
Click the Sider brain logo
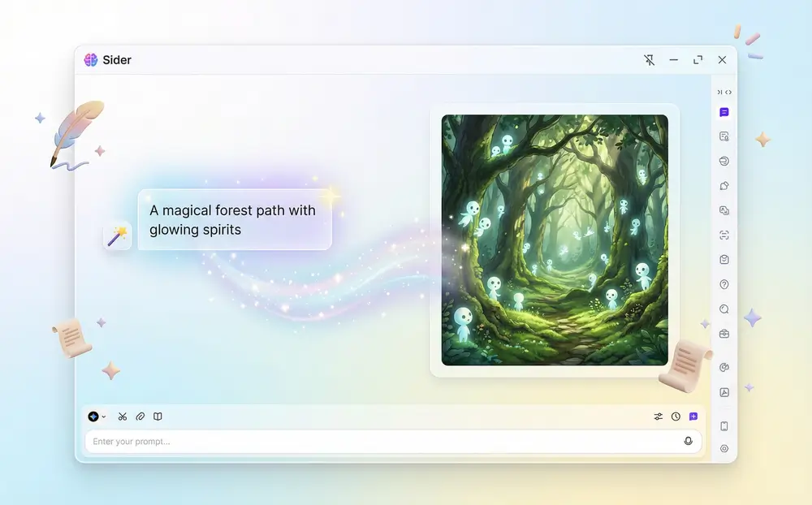click(91, 60)
